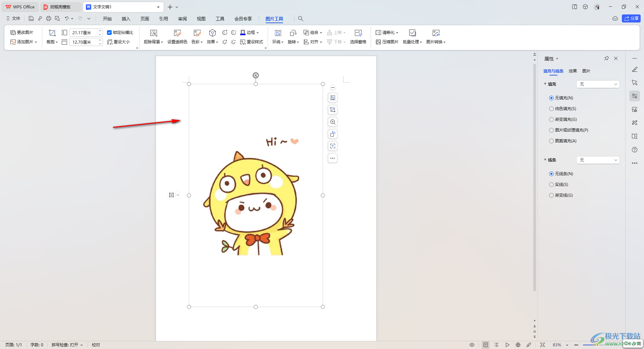
Task: Click the crop (裁剪) tool icon
Action: (x=52, y=33)
